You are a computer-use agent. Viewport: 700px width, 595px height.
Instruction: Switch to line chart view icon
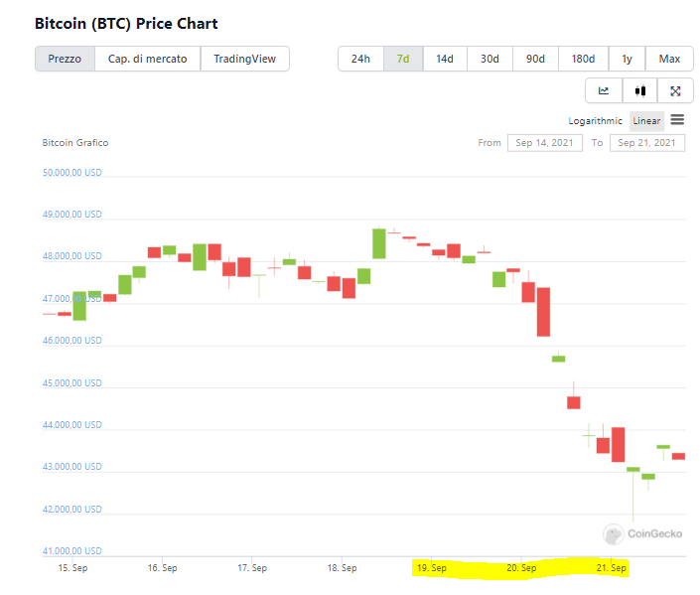(x=604, y=90)
